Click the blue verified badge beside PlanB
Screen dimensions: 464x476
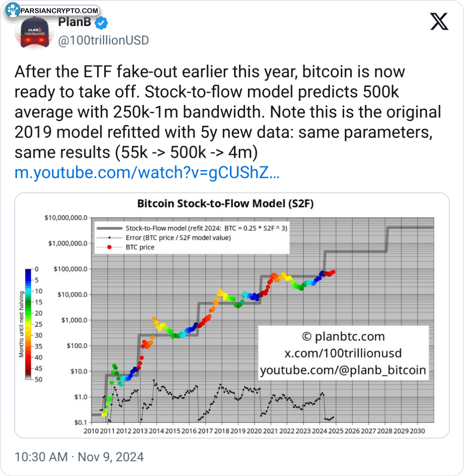(101, 23)
